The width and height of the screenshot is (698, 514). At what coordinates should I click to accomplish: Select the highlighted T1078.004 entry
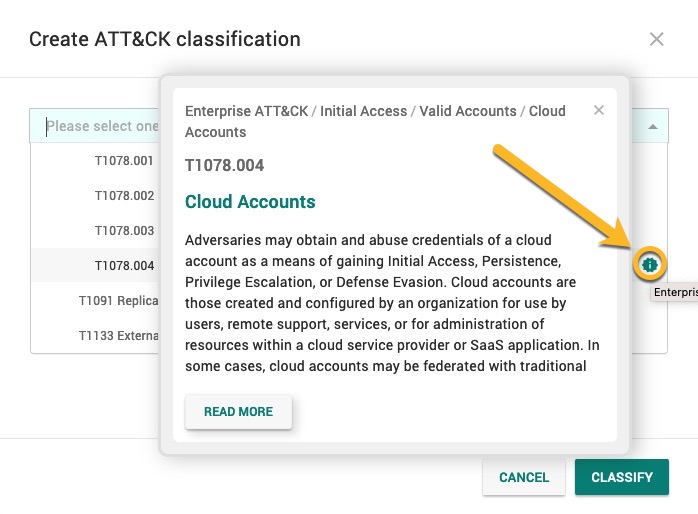point(124,266)
